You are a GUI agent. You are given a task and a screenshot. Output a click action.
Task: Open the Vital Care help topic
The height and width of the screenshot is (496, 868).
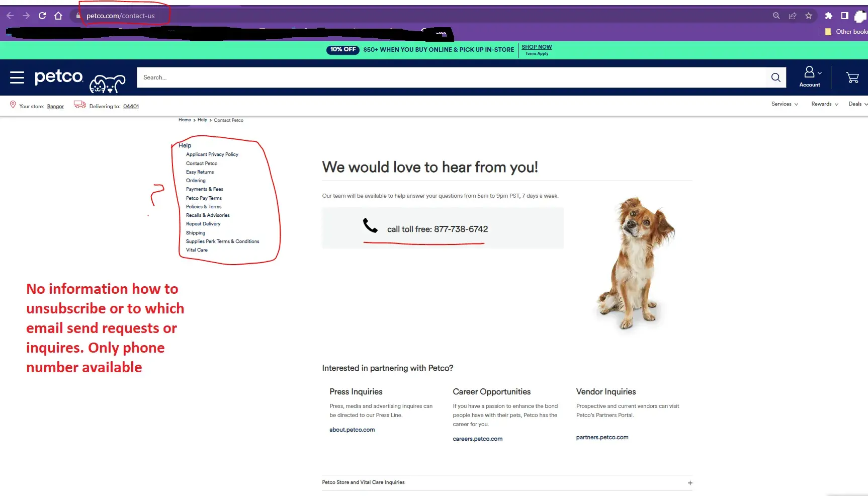[197, 250]
